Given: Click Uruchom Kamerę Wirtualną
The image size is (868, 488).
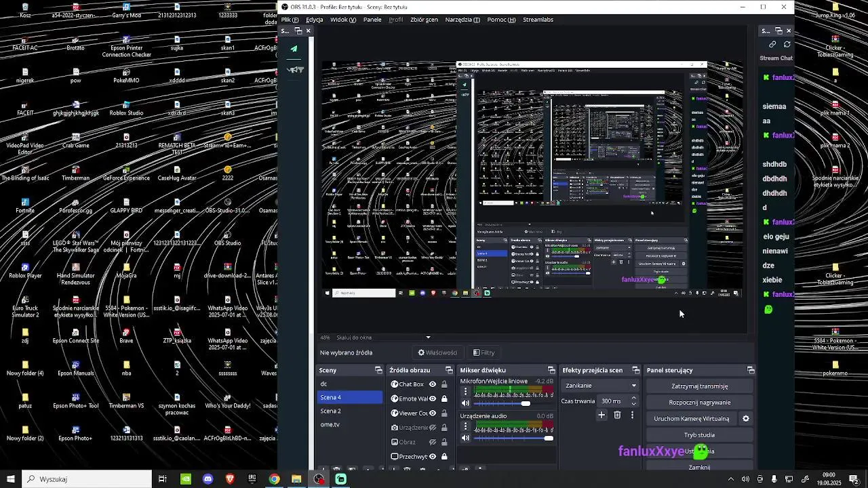Looking at the screenshot, I should (x=692, y=419).
